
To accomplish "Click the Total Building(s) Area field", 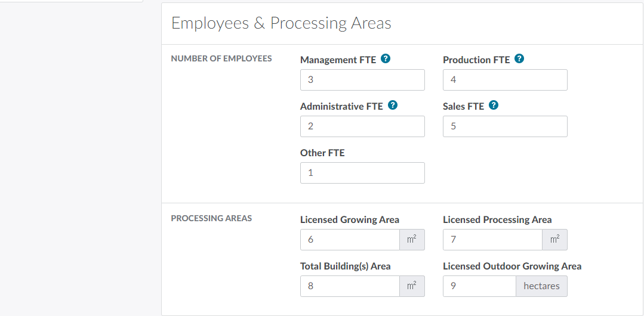I will coord(350,286).
